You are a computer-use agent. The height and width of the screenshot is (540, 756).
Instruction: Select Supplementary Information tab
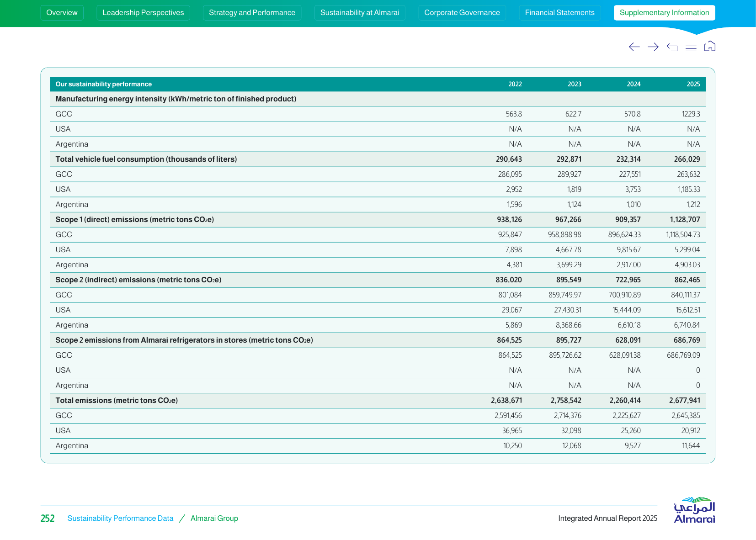tap(665, 13)
